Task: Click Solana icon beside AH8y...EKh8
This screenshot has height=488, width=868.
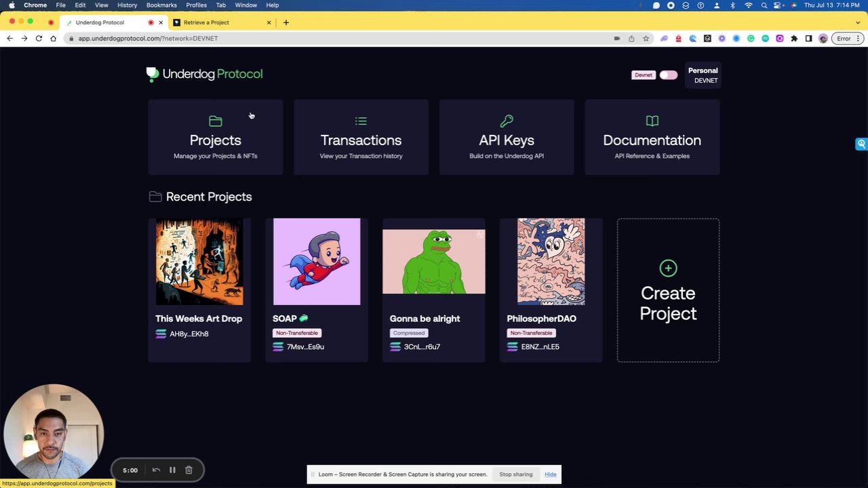Action: click(x=161, y=334)
